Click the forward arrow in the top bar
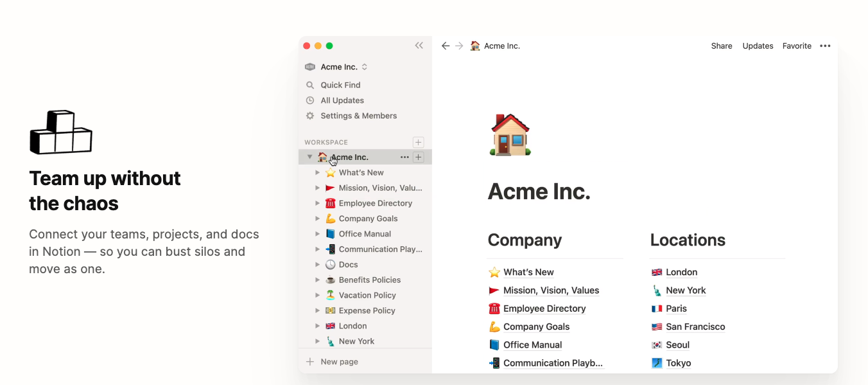 click(x=459, y=46)
